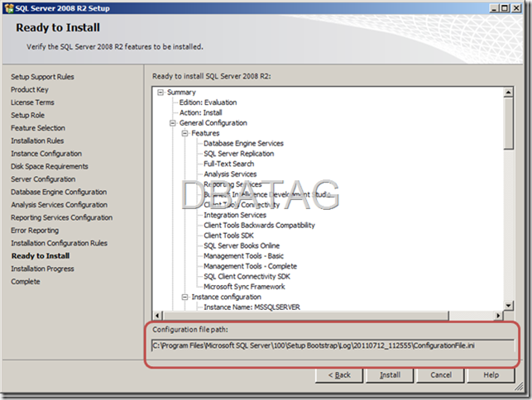The height and width of the screenshot is (400, 532).
Task: Select the Installation Progress step
Action: [42, 269]
